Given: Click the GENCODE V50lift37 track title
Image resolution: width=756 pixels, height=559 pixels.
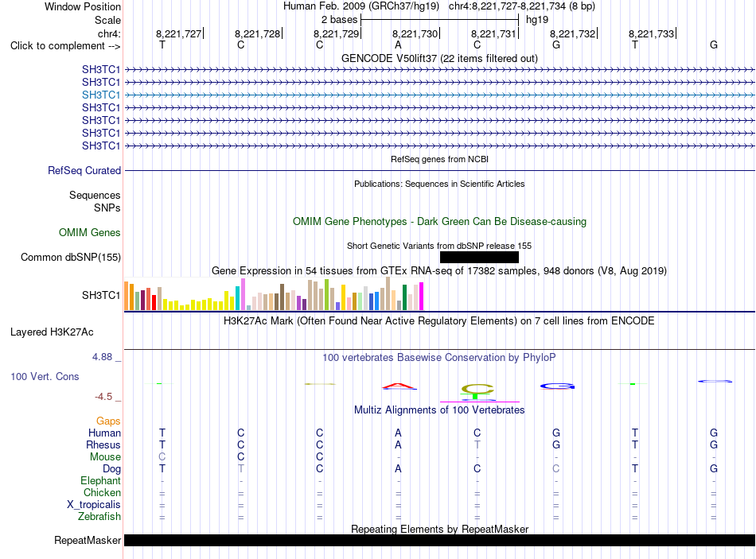Looking at the screenshot, I should click(439, 58).
